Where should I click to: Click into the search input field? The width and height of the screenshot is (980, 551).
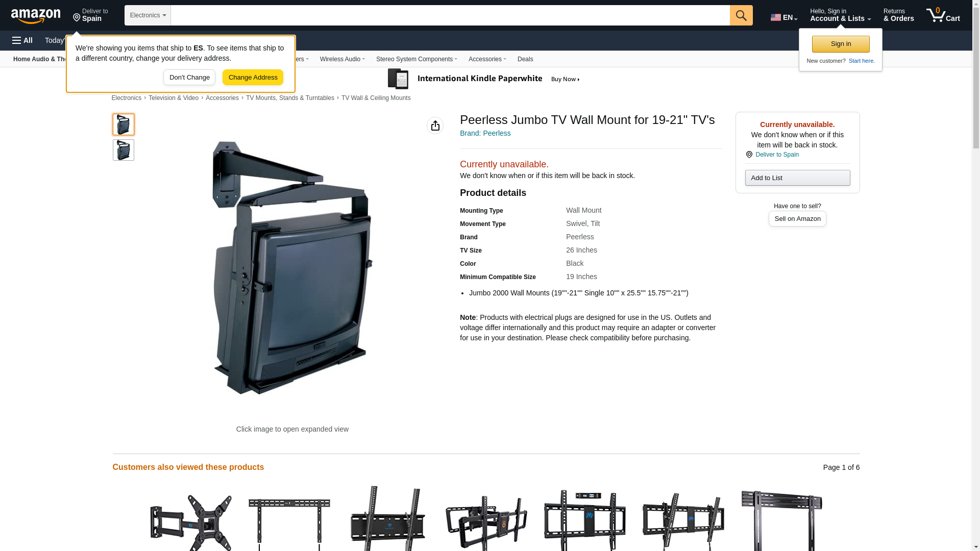(x=450, y=15)
